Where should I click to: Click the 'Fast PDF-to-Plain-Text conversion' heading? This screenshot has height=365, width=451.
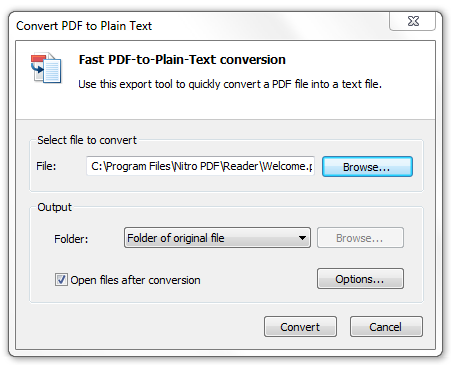pyautogui.click(x=182, y=60)
